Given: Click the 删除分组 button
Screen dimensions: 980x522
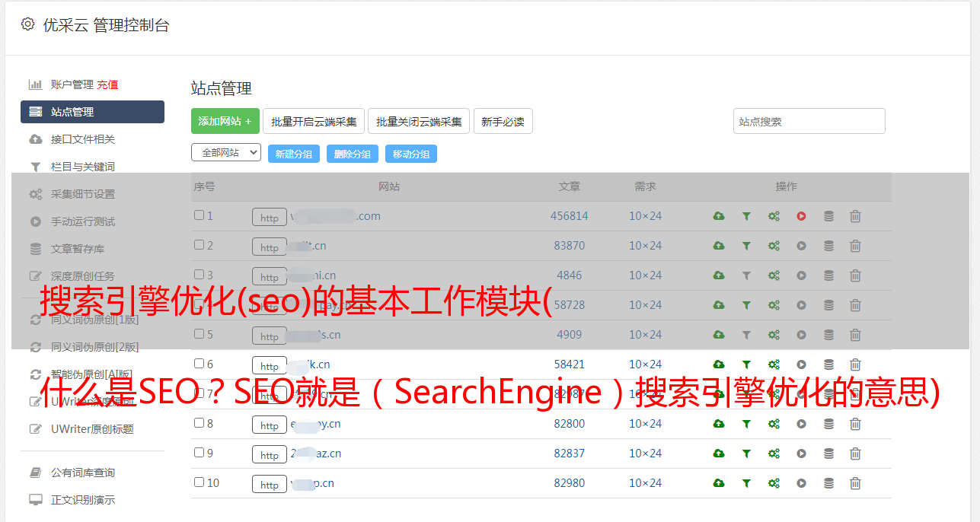Looking at the screenshot, I should [353, 154].
